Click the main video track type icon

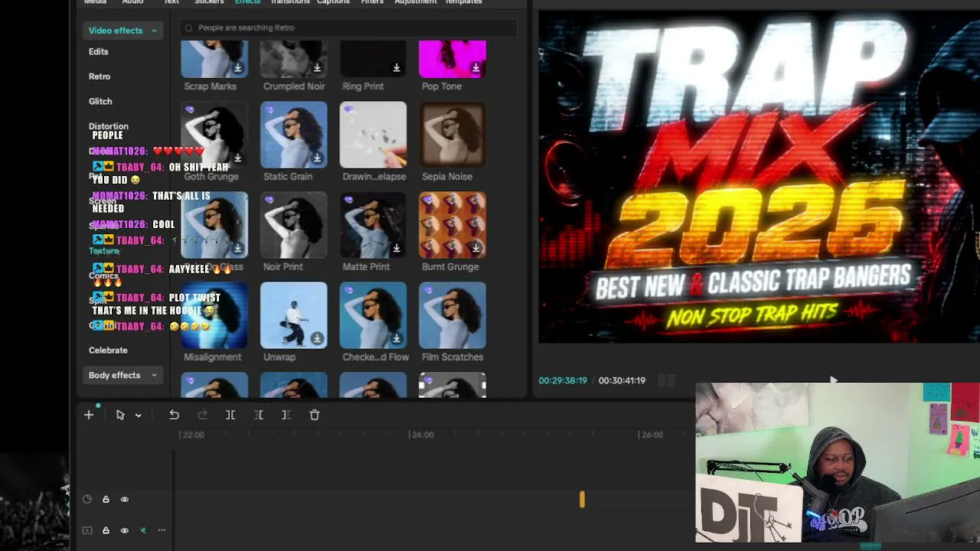(87, 530)
